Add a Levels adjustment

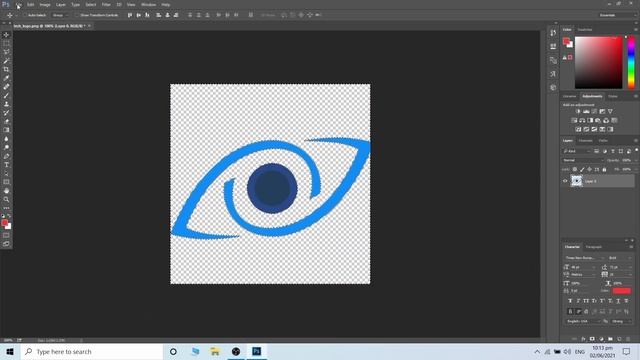[x=586, y=111]
